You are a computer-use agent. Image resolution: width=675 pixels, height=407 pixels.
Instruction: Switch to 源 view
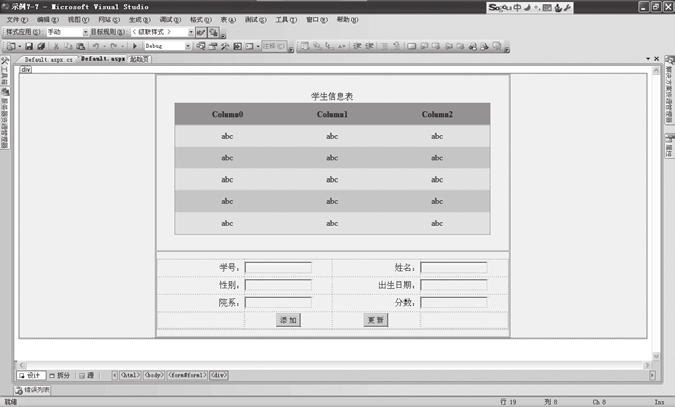pos(87,376)
